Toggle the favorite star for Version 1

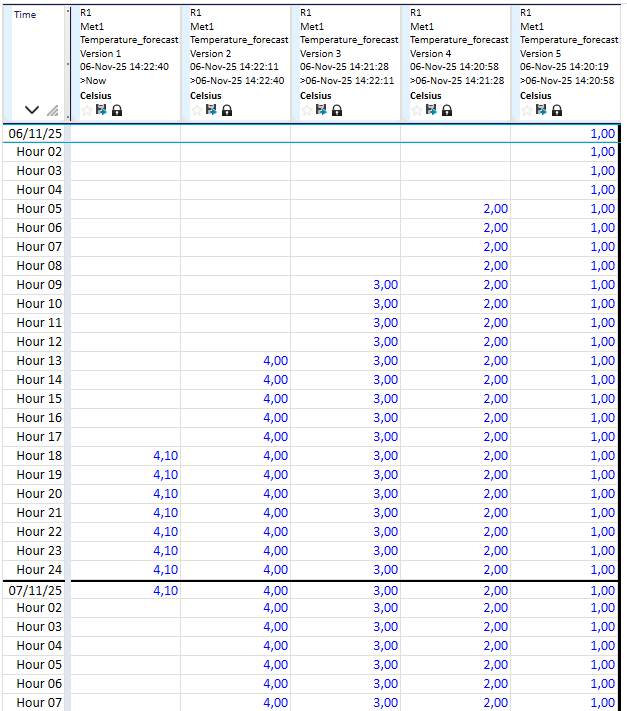[86, 110]
